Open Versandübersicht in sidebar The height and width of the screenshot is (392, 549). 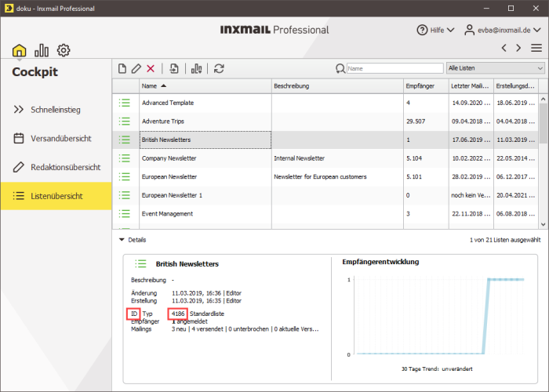click(x=56, y=139)
